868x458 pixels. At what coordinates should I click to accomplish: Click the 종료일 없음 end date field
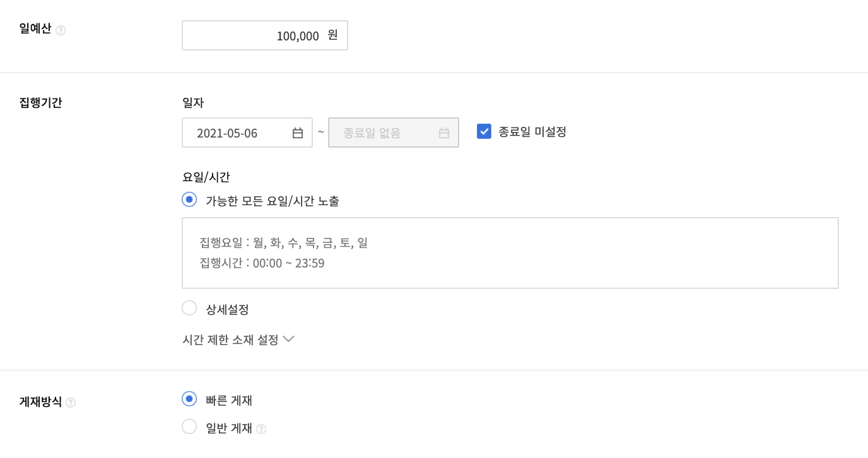point(394,132)
